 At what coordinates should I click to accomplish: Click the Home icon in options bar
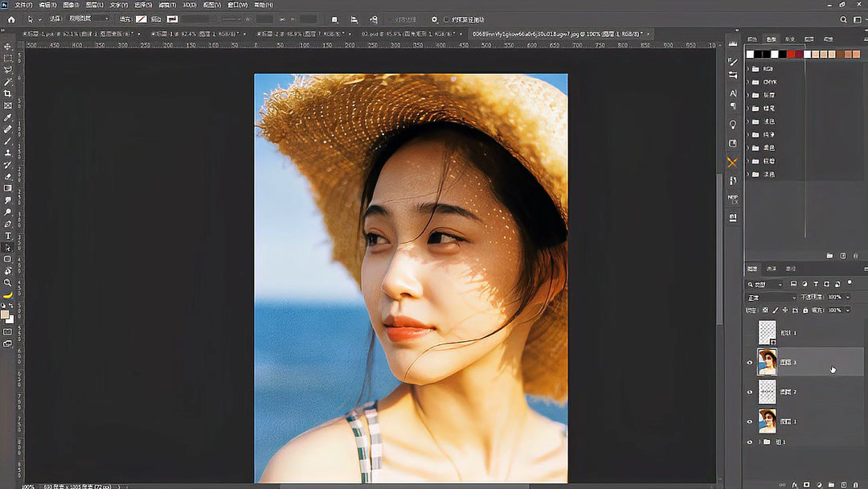pos(11,19)
